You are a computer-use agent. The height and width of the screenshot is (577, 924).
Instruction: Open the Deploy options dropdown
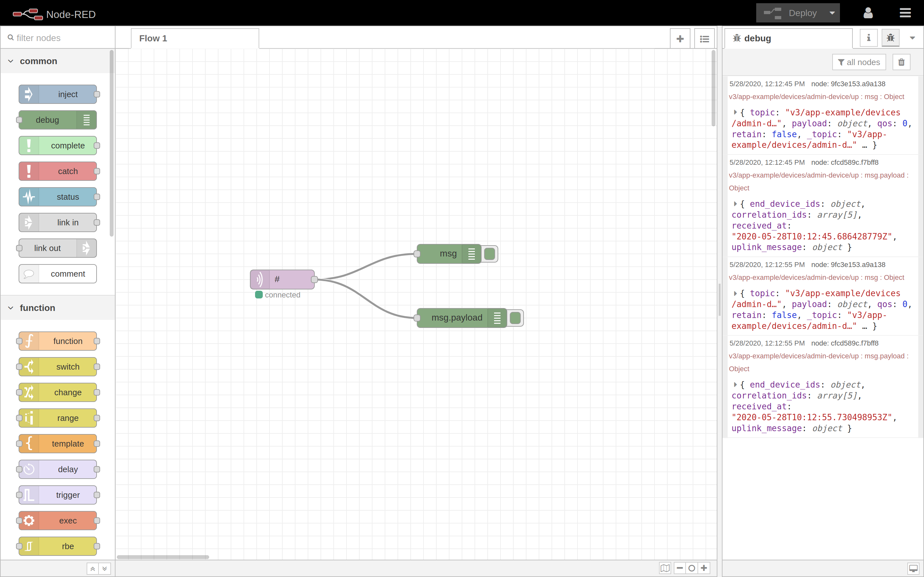(832, 13)
